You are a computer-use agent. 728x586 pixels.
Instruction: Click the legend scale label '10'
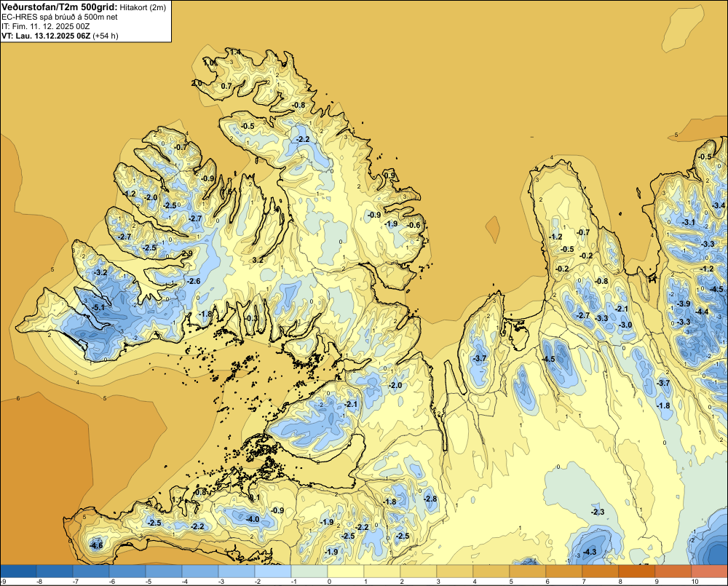(x=695, y=582)
